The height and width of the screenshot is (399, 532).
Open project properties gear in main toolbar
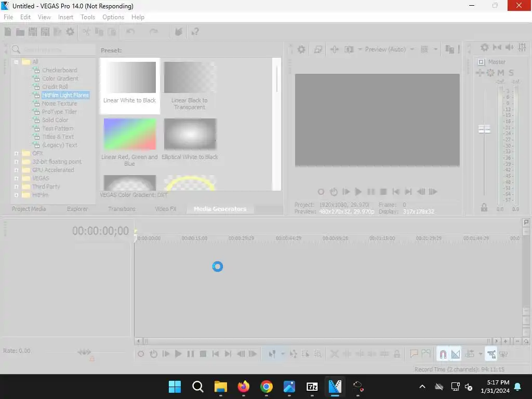(x=70, y=32)
